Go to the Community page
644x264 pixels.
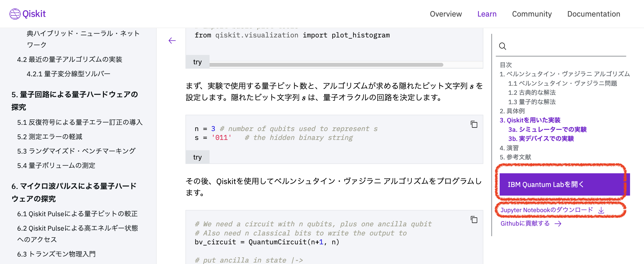[x=532, y=14]
